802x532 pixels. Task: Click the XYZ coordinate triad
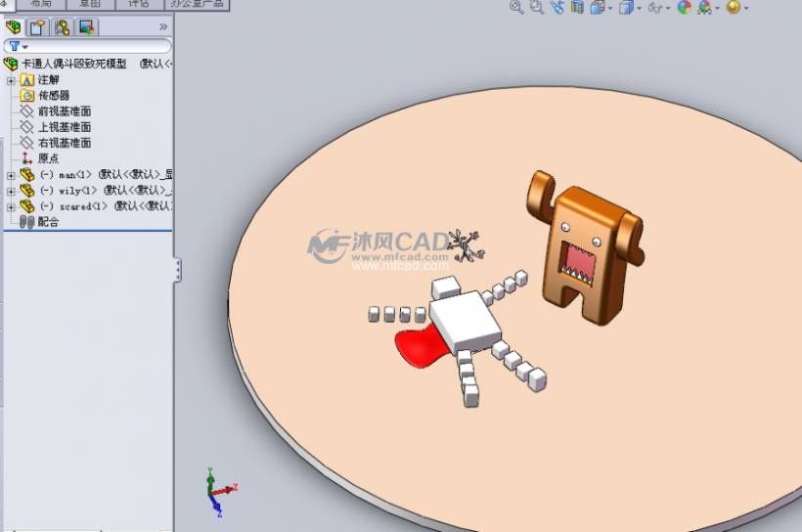point(220,492)
